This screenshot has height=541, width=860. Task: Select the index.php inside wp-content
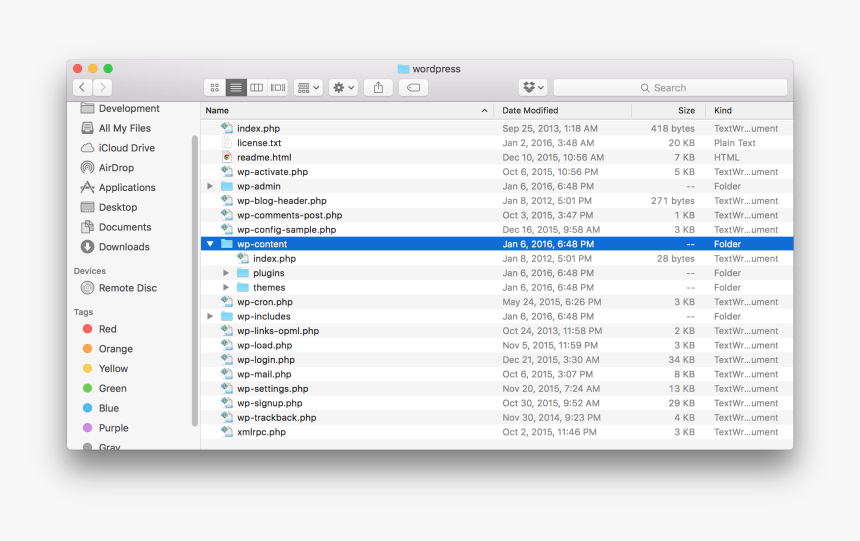274,258
